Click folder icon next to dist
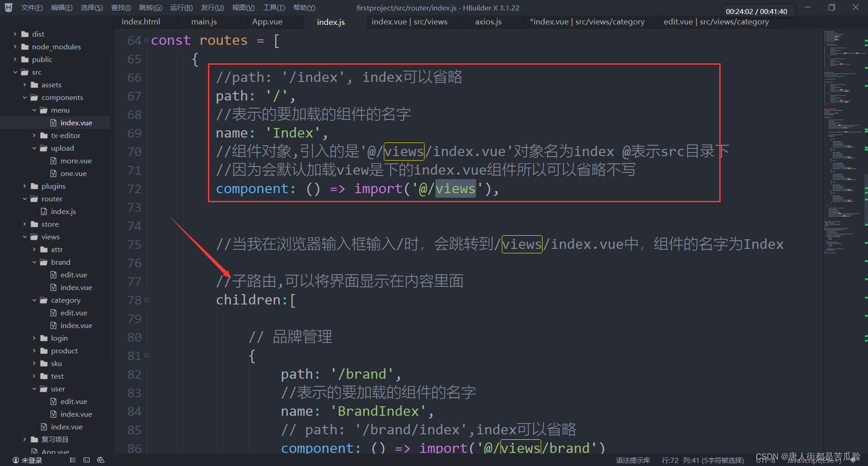The width and height of the screenshot is (868, 466). 25,34
